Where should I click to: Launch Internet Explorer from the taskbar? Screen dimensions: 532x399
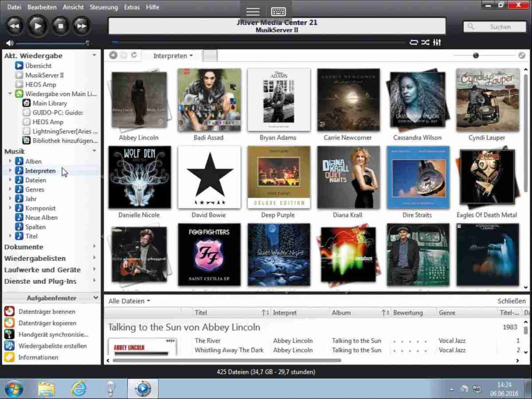pos(78,389)
